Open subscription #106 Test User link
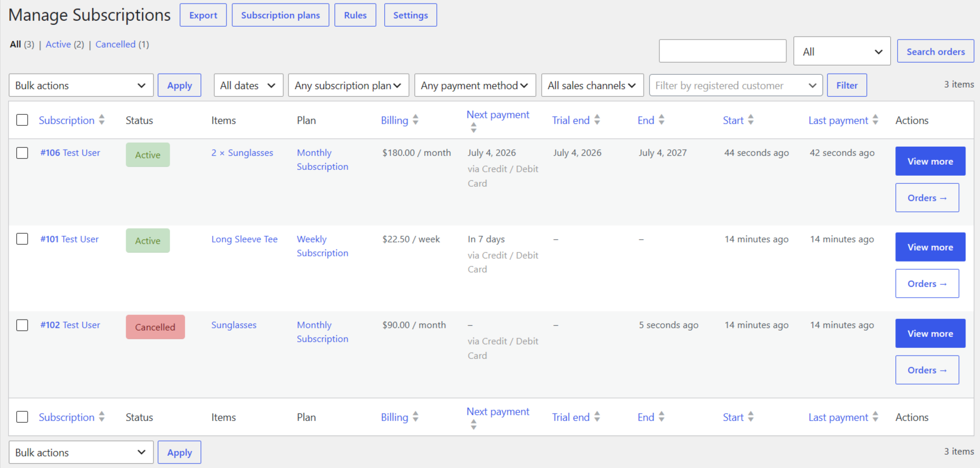The width and height of the screenshot is (980, 468). [x=70, y=153]
